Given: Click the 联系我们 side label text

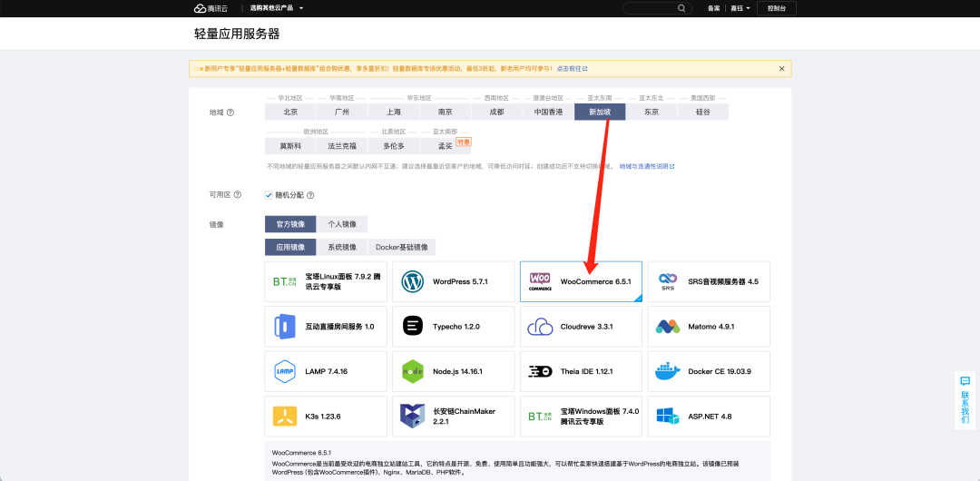Looking at the screenshot, I should (965, 407).
